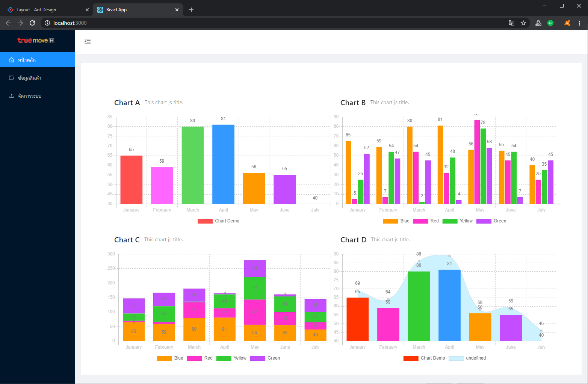This screenshot has height=384, width=588.
Task: Click the home icon in sidebar
Action: coord(12,60)
